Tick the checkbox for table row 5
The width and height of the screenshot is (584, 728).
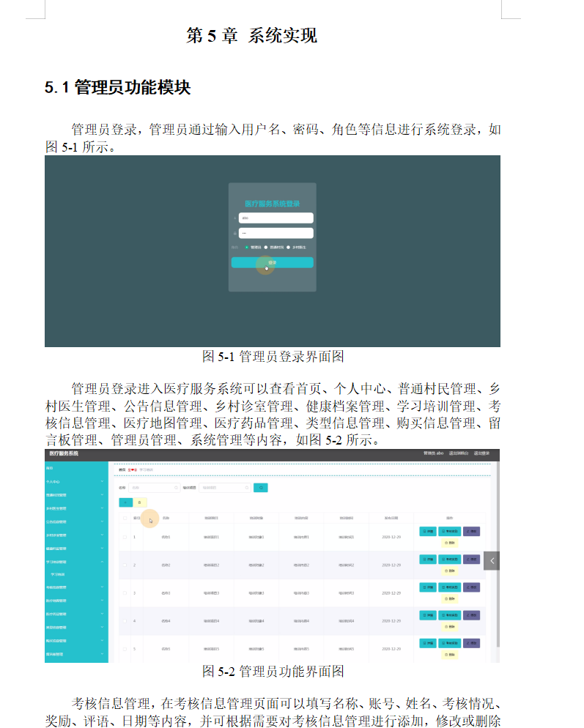tap(125, 649)
